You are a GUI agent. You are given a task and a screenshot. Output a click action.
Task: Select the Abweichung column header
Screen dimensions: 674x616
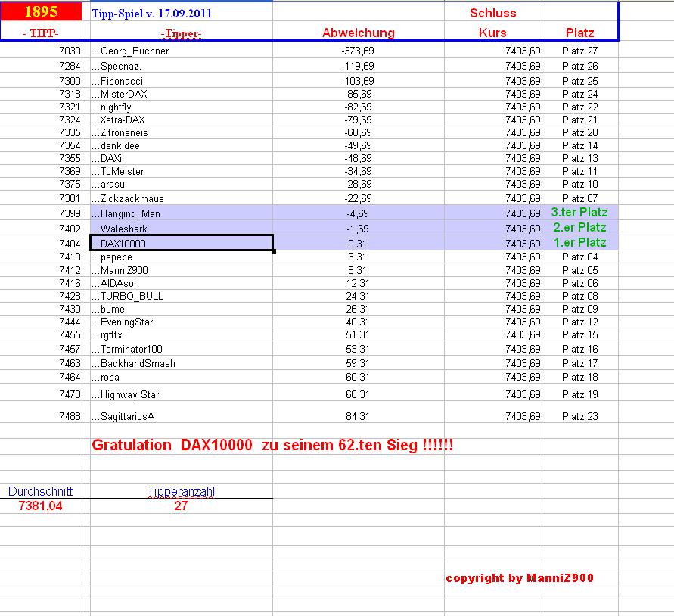coord(359,33)
